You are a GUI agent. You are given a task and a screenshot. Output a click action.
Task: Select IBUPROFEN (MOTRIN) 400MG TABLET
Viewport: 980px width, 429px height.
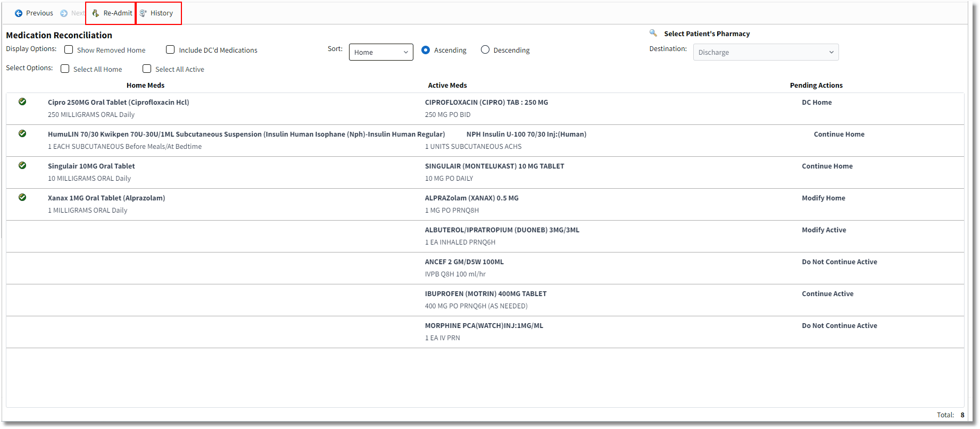pos(486,294)
